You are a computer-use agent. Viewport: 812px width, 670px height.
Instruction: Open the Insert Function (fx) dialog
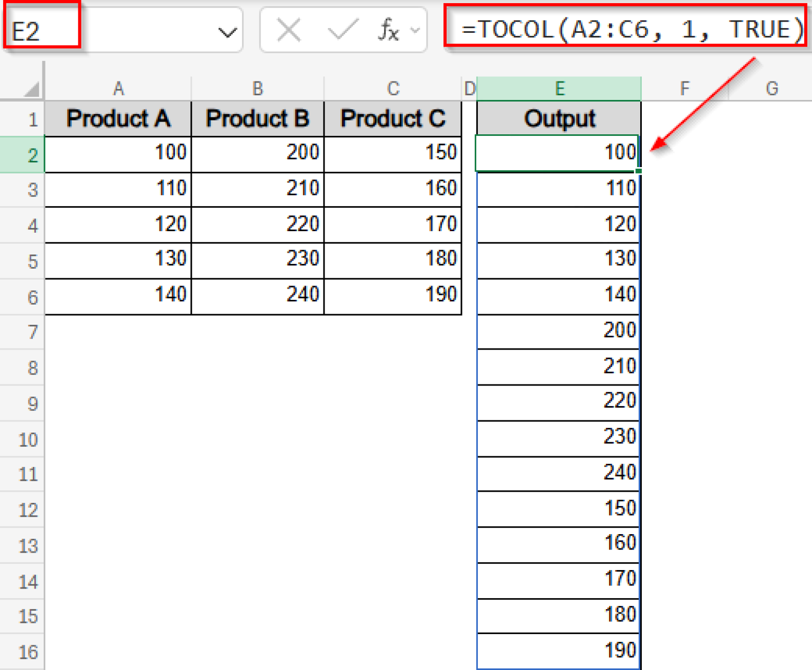pos(387,30)
